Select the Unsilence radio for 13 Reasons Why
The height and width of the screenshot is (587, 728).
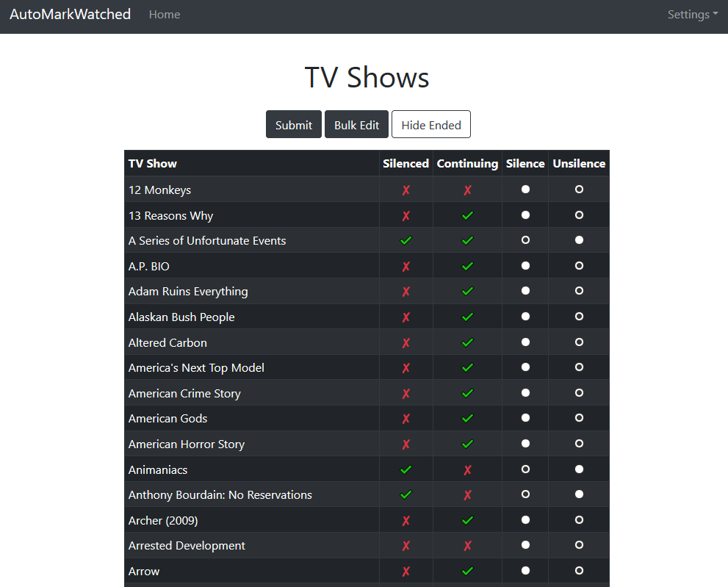[x=579, y=215]
